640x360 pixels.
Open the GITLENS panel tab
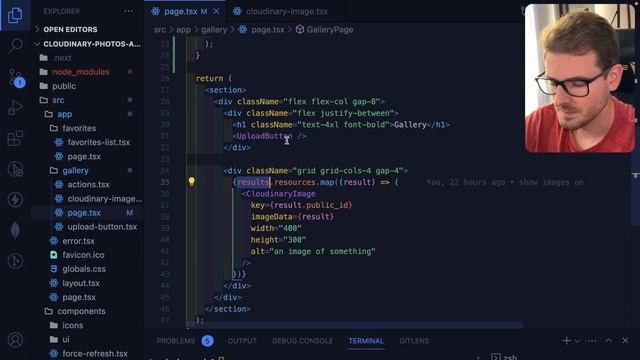coord(414,340)
